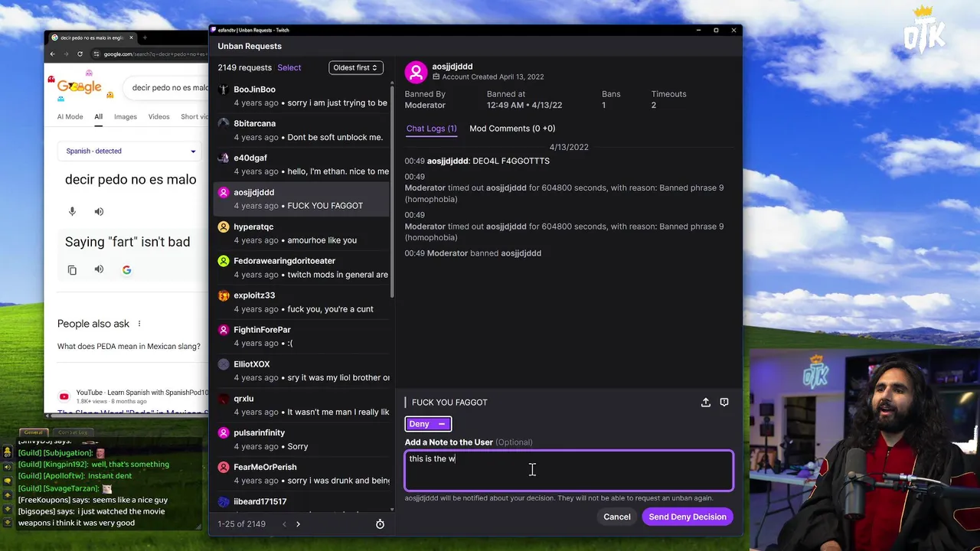The height and width of the screenshot is (551, 980).
Task: Select the All search results tab
Action: (x=98, y=116)
